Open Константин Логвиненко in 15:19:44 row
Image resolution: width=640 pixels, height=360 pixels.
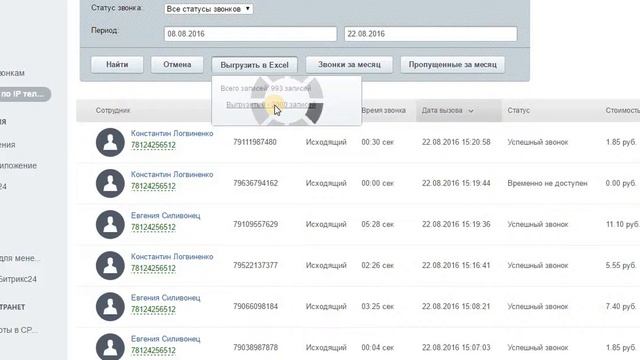click(172, 174)
